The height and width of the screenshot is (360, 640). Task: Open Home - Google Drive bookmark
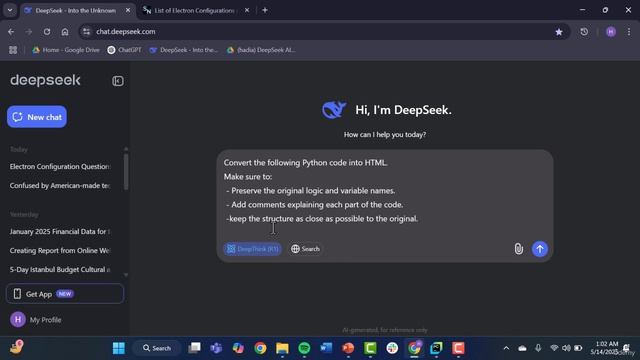pos(66,50)
